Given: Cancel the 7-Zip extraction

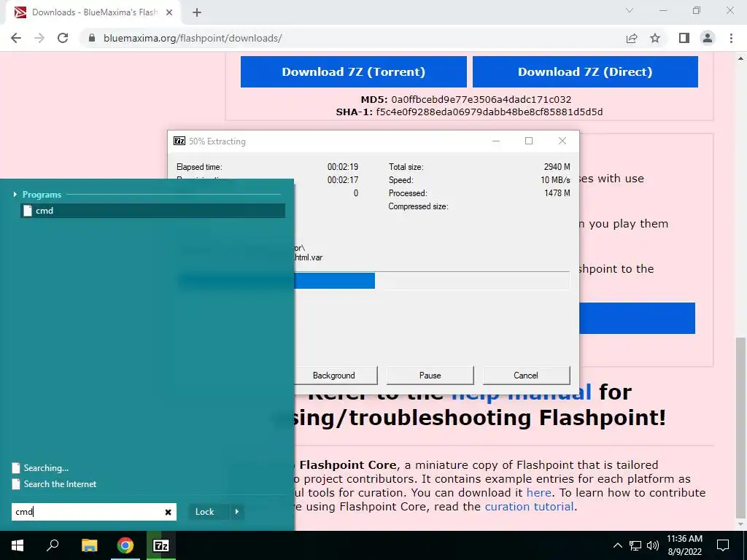Looking at the screenshot, I should click(526, 376).
